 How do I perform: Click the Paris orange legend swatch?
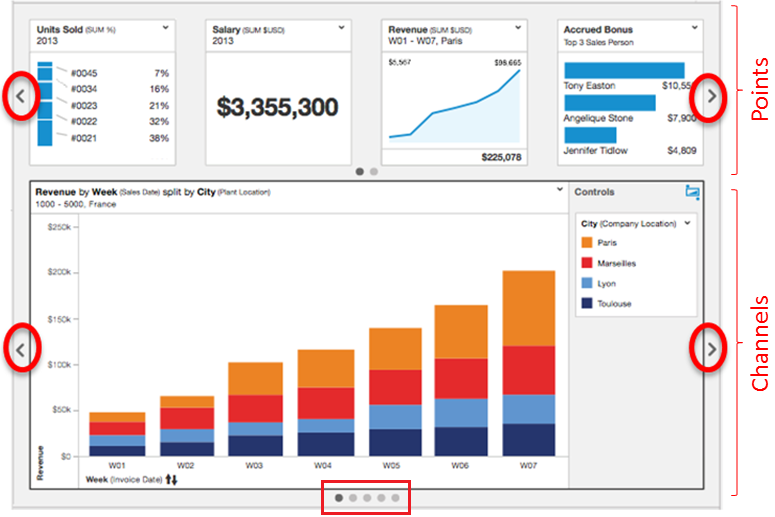pos(587,243)
